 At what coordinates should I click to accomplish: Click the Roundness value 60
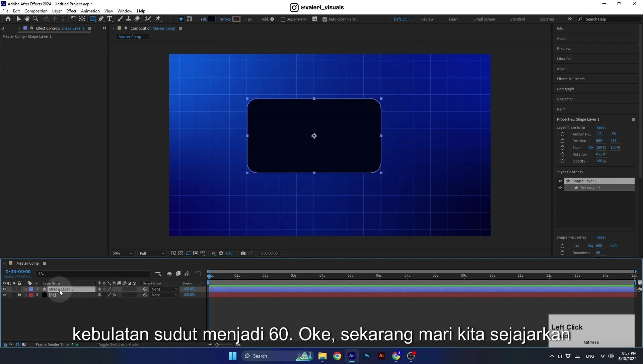pos(598,253)
